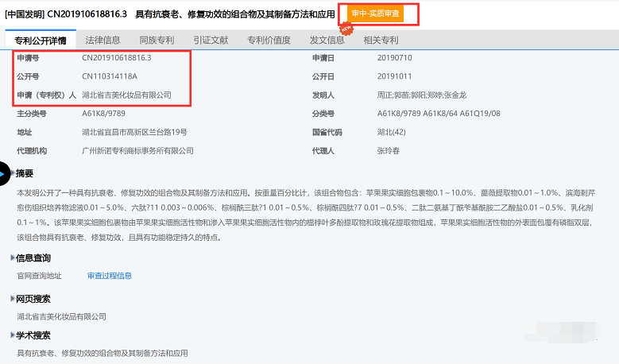The height and width of the screenshot is (364, 619).
Task: Select the 同族专利 tab
Action: click(156, 41)
